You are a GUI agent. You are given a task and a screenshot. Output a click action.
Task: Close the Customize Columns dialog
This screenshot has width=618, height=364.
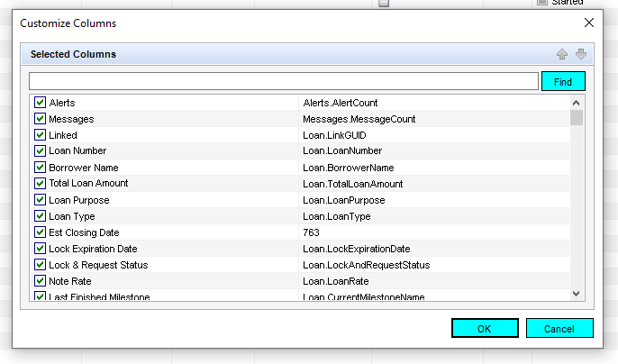[589, 23]
